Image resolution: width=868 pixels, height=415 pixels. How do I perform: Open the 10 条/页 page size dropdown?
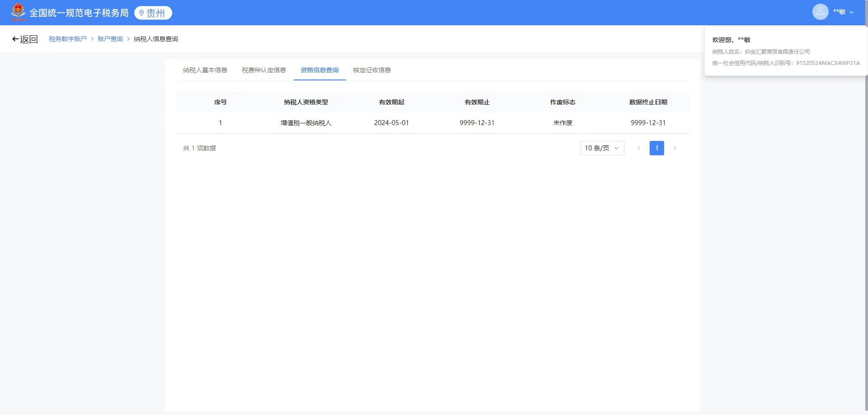[602, 148]
